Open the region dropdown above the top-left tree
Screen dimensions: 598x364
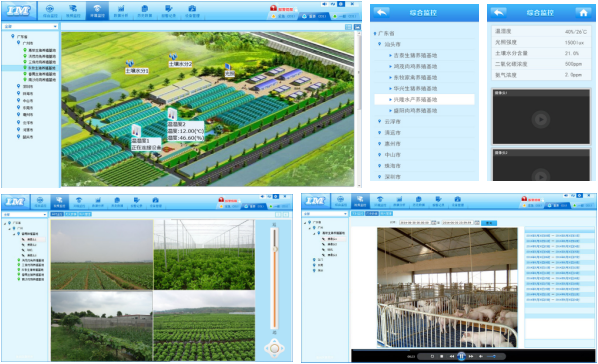(x=31, y=26)
